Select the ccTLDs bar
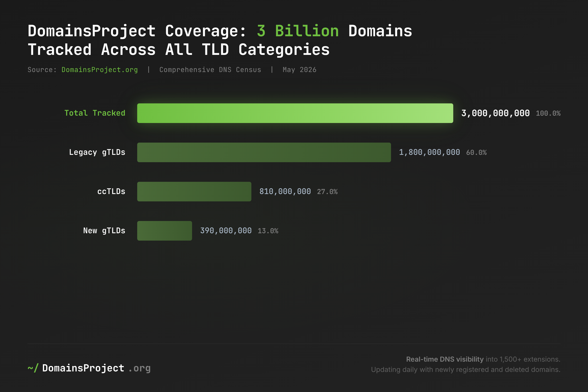 point(194,192)
